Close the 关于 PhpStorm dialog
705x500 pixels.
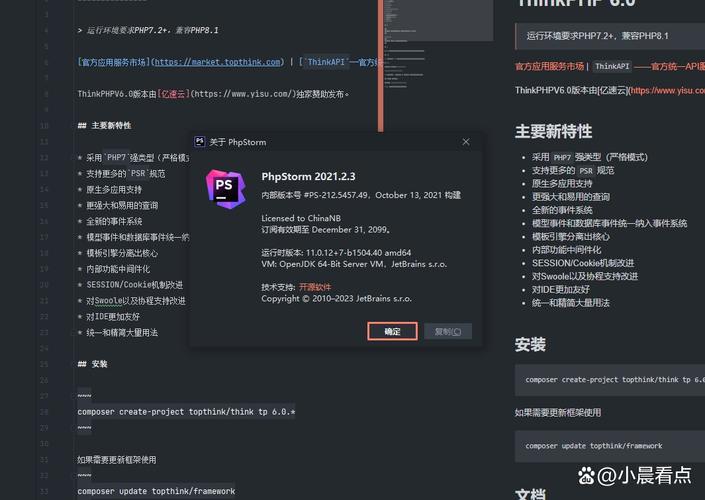tap(466, 142)
